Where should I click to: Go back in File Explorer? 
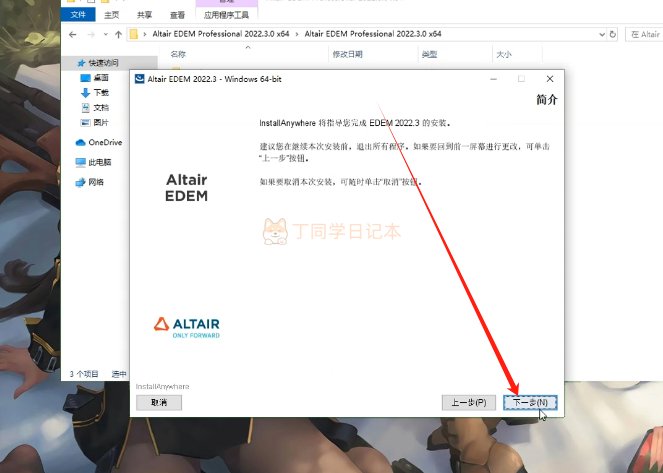coord(73,35)
